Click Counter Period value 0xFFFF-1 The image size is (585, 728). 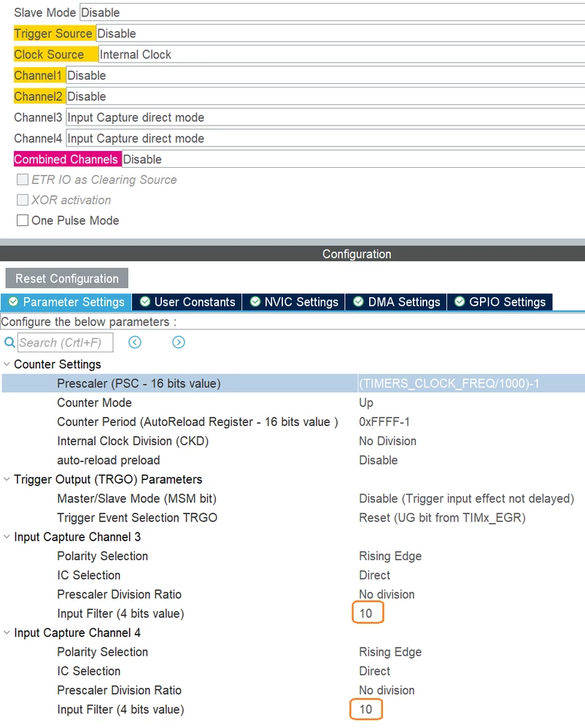(384, 422)
